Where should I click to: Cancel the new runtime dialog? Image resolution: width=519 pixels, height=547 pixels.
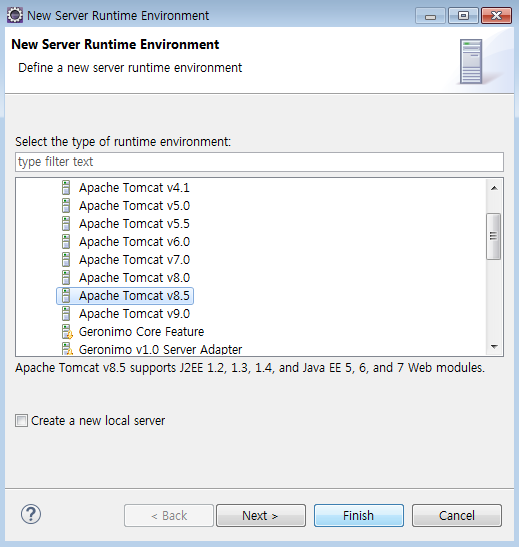[x=457, y=515]
